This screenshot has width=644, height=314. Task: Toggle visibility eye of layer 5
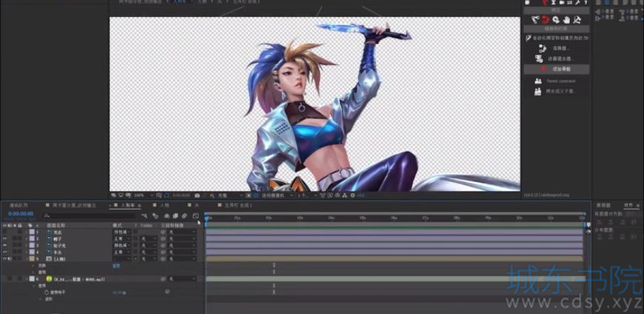click(x=4, y=258)
